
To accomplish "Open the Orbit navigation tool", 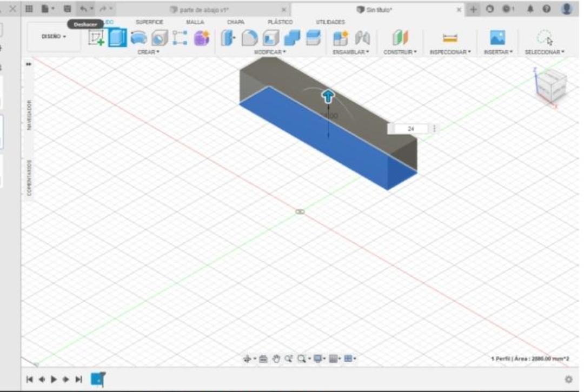I will [x=247, y=358].
